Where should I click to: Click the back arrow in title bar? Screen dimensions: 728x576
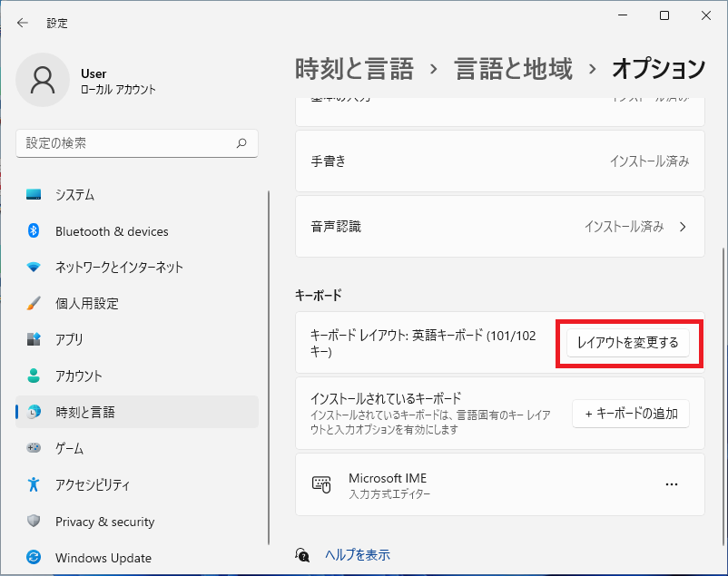click(23, 23)
